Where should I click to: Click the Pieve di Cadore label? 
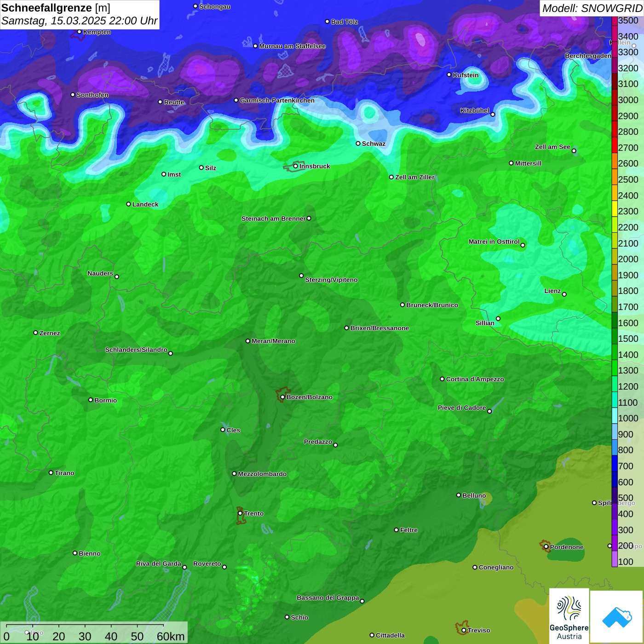(462, 408)
